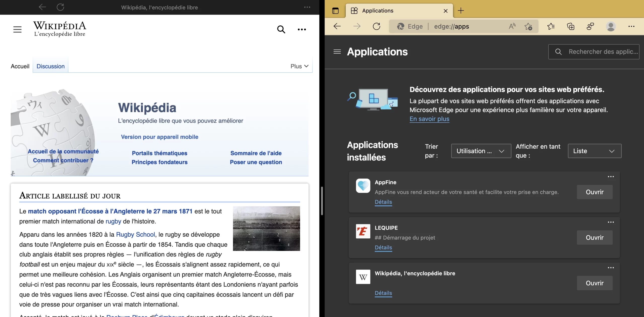The image size is (644, 317).
Task: Open a new tab in Edge
Action: click(x=461, y=11)
